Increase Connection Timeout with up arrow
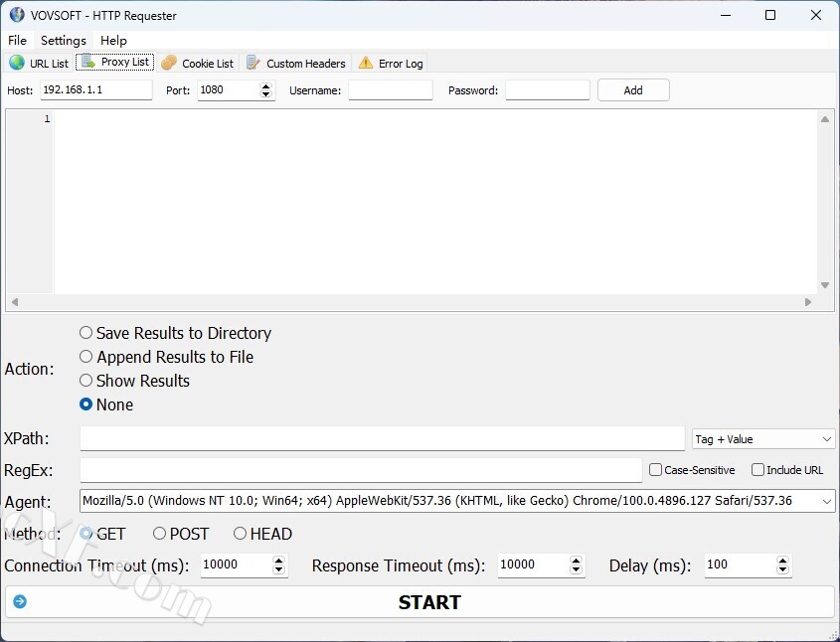Image resolution: width=840 pixels, height=642 pixels. point(278,561)
